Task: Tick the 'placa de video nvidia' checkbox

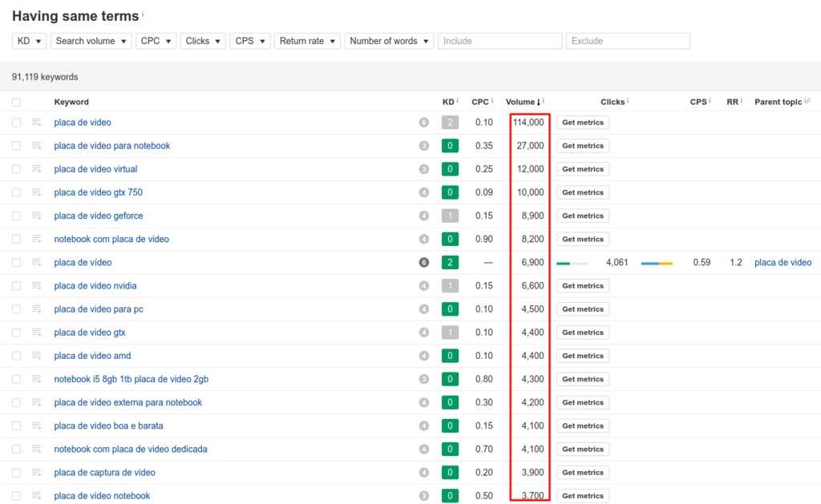Action: tap(17, 286)
